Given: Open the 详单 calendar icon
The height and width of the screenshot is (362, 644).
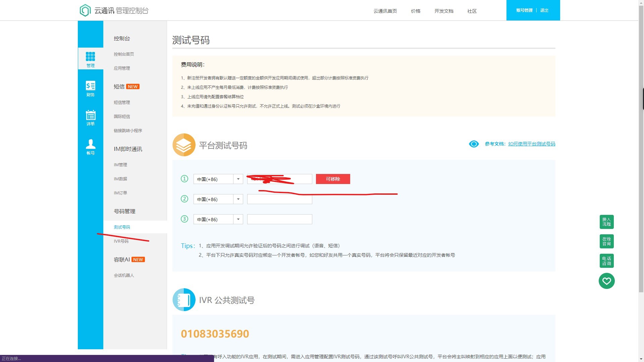Looking at the screenshot, I should pos(90,115).
